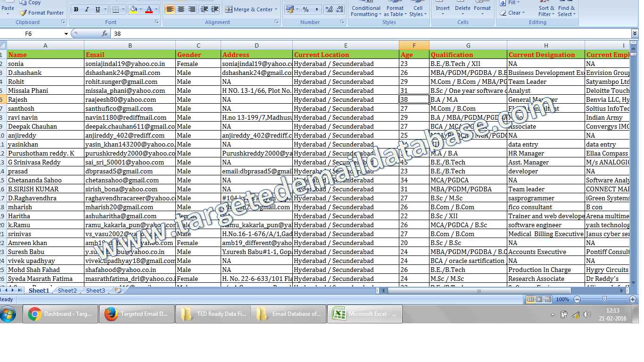Toggle Underline formatting on cell F6
Image resolution: width=644 pixels, height=362 pixels.
[x=97, y=9]
